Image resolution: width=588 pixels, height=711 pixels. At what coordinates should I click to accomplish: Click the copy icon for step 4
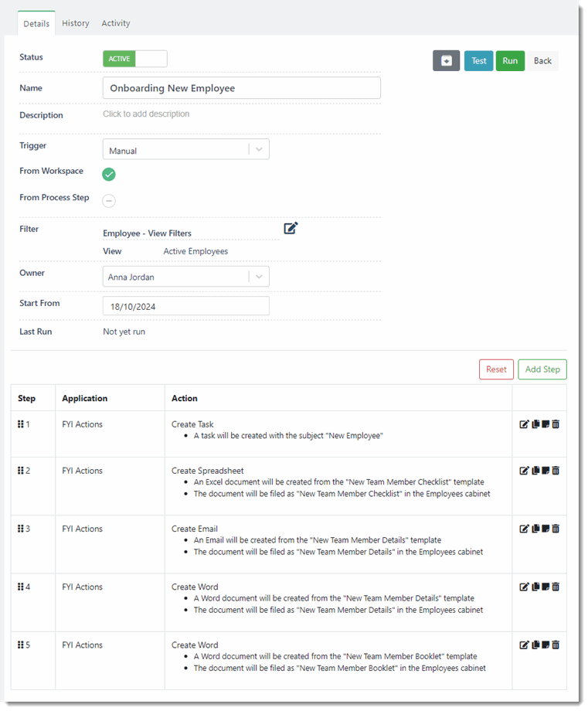(x=535, y=587)
